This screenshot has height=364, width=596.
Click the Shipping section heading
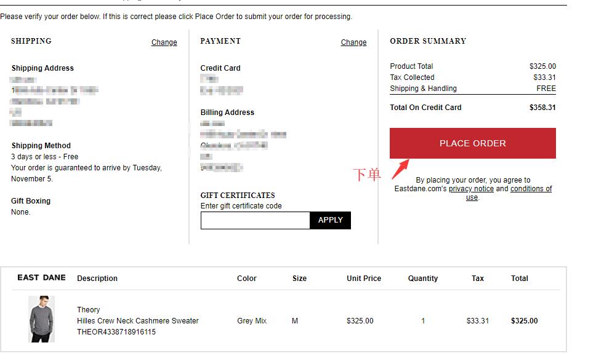pyautogui.click(x=31, y=41)
